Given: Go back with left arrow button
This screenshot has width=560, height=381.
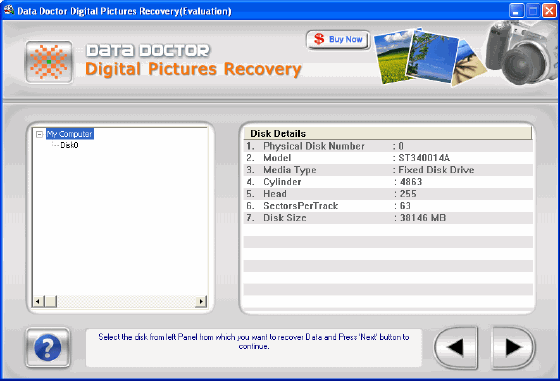Looking at the screenshot, I should 455,347.
